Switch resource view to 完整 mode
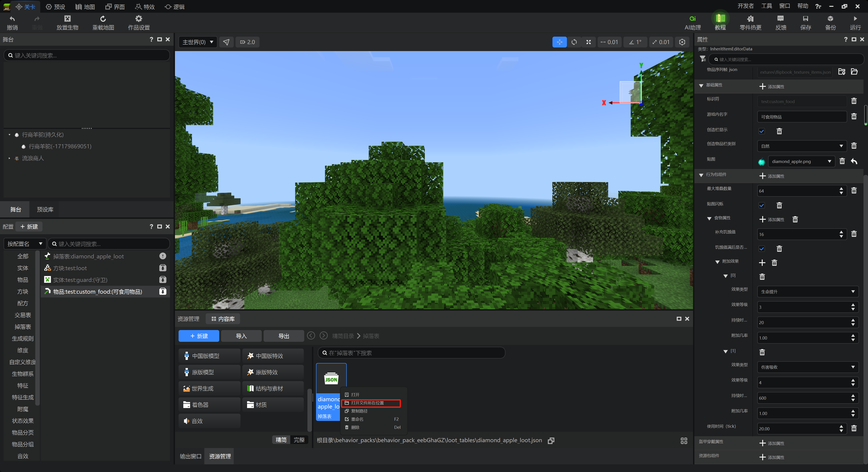Image resolution: width=868 pixels, height=472 pixels. [299, 440]
